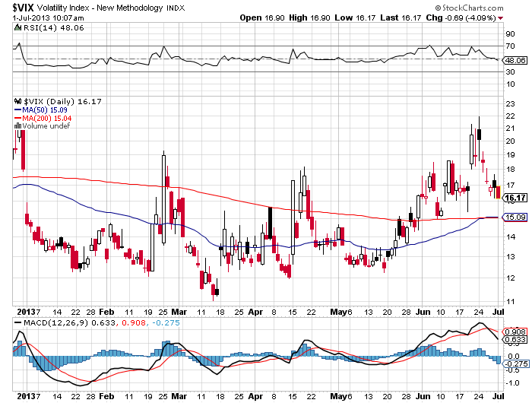
Task: Click the $VIX (Daily) 16.17 legend
Action: (63, 102)
